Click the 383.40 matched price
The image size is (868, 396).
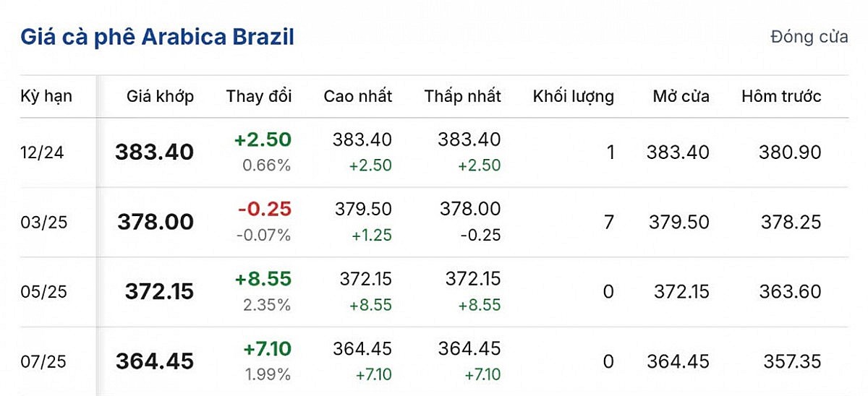(154, 152)
